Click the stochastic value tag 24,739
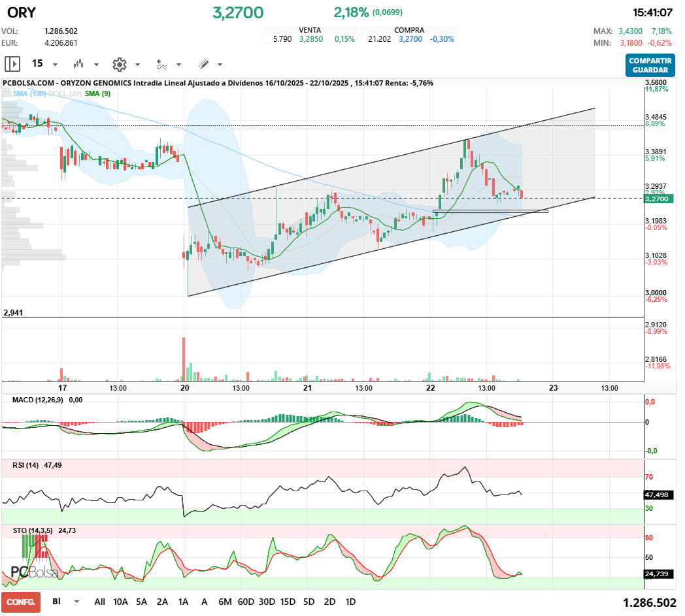 tap(658, 574)
